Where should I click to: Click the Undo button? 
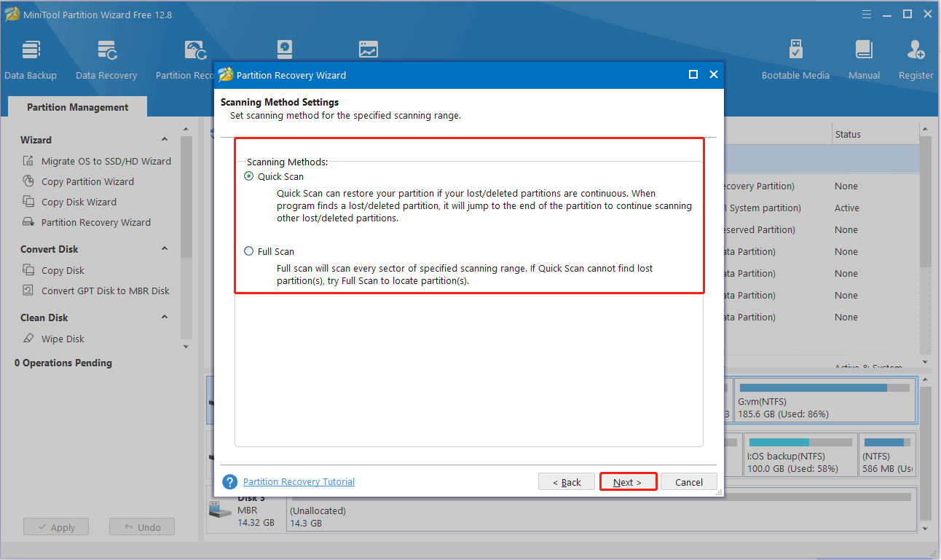[142, 527]
